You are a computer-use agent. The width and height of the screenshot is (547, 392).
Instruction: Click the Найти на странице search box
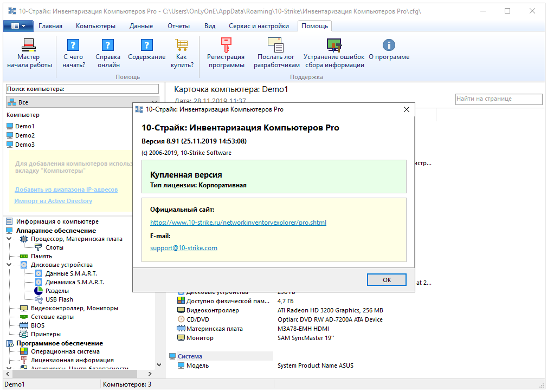[x=499, y=99]
